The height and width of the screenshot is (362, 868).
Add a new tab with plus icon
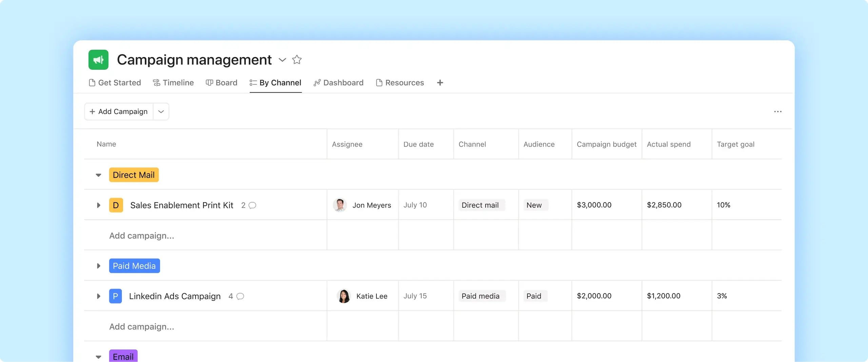(x=440, y=83)
